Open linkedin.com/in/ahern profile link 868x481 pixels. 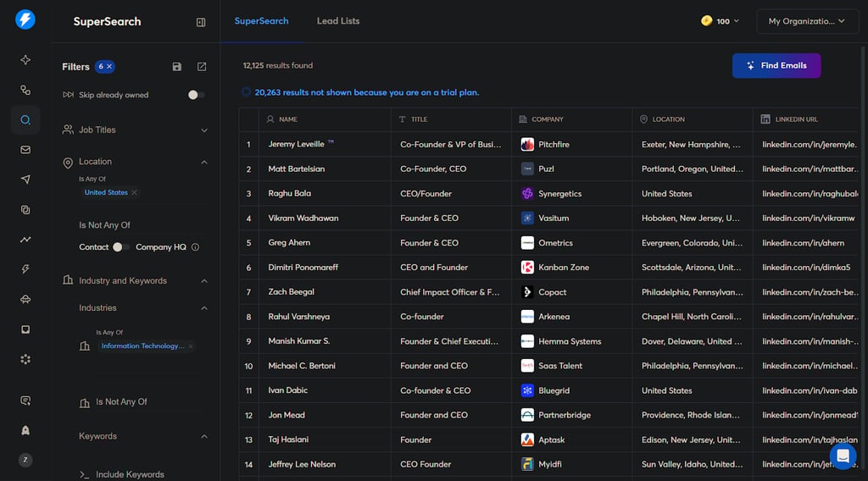coord(803,243)
